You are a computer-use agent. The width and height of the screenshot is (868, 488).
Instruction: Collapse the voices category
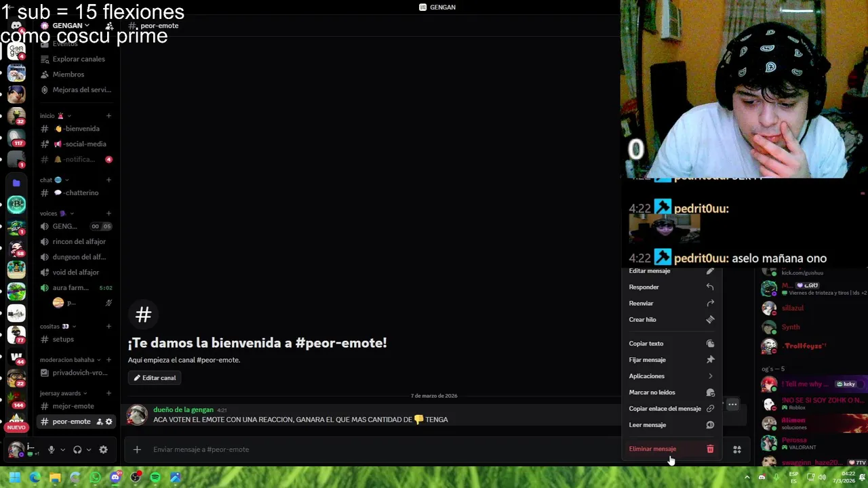57,213
